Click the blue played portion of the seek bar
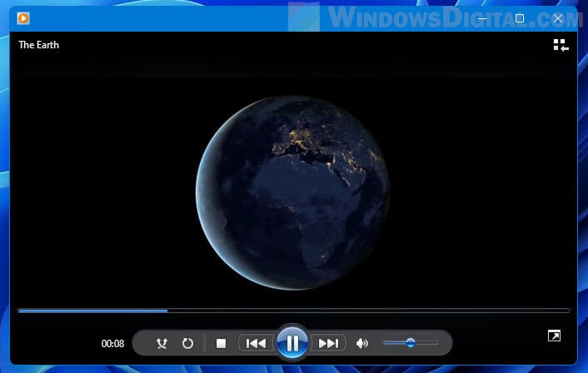Screen dimensions: 588x373 [x=92, y=311]
